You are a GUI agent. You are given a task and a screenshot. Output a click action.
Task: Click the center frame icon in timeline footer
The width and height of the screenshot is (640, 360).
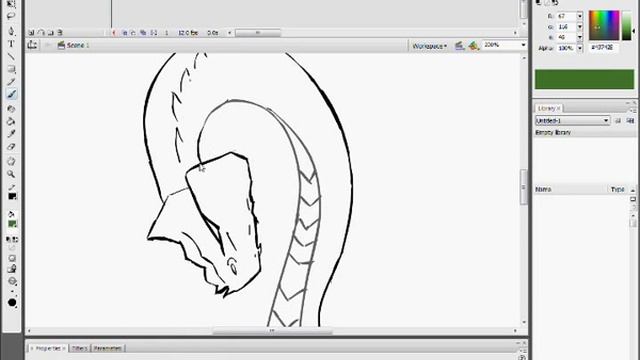tap(114, 33)
